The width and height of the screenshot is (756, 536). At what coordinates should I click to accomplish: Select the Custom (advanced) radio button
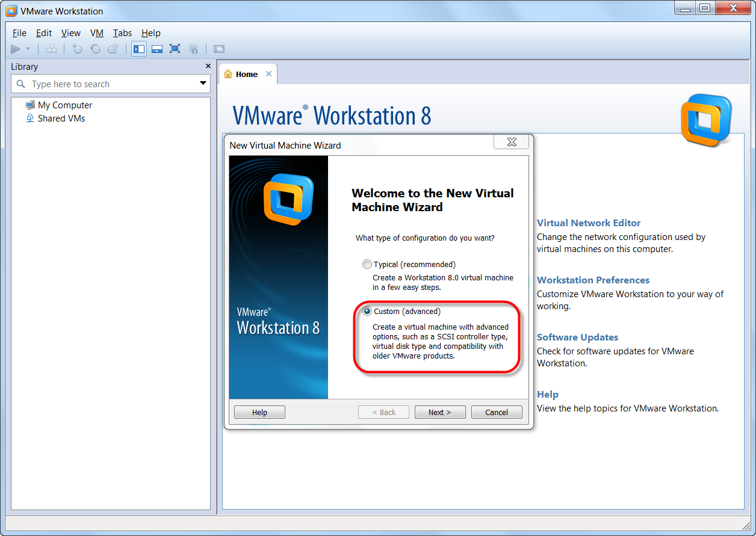[367, 311]
